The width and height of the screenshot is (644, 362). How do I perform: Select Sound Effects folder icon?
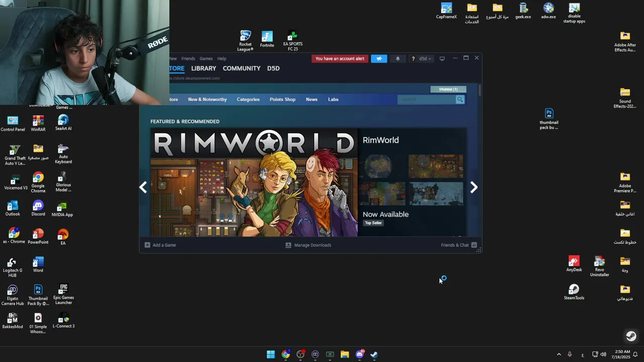(x=625, y=98)
